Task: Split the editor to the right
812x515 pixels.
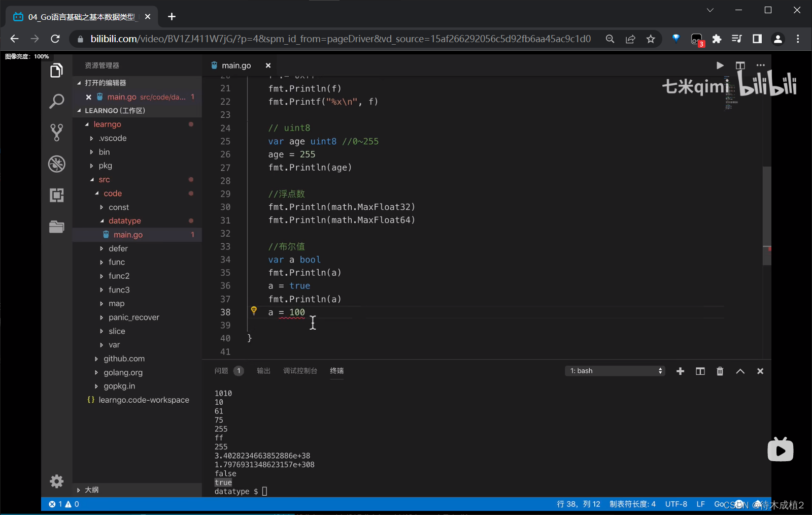Action: coord(740,66)
